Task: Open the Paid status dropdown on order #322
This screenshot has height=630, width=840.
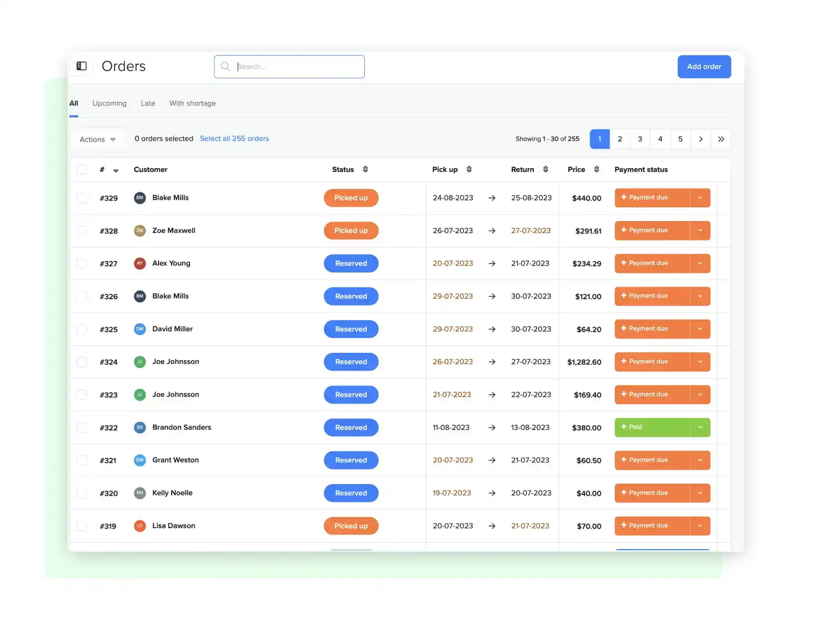Action: [700, 427]
